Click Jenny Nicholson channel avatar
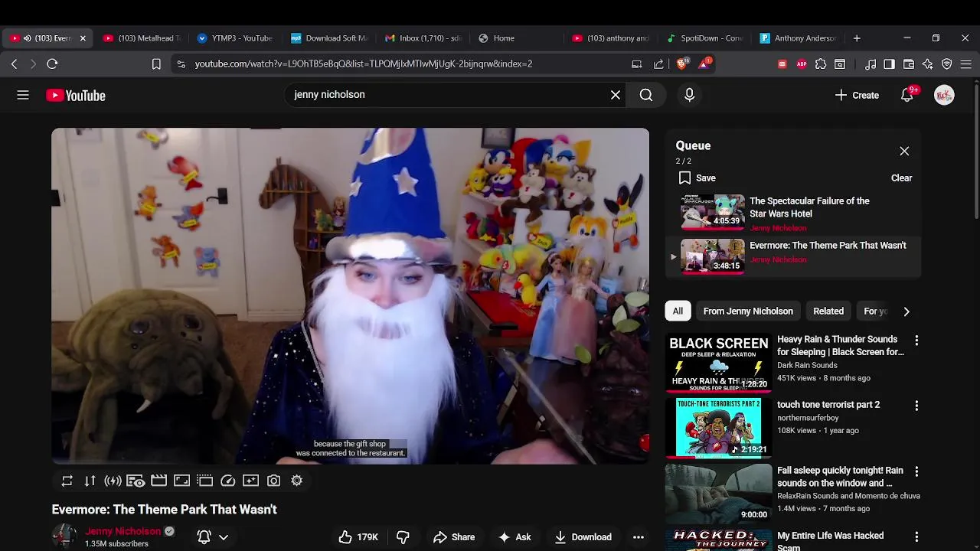 click(x=64, y=536)
